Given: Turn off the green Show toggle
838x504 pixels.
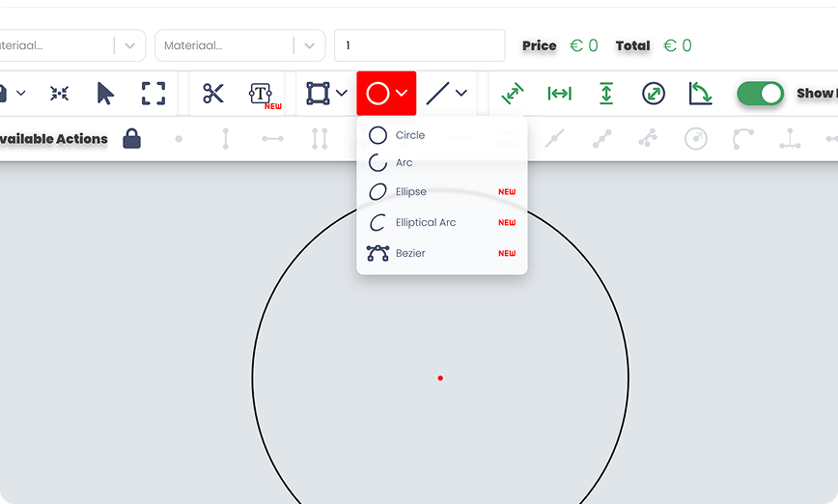Looking at the screenshot, I should [x=760, y=94].
